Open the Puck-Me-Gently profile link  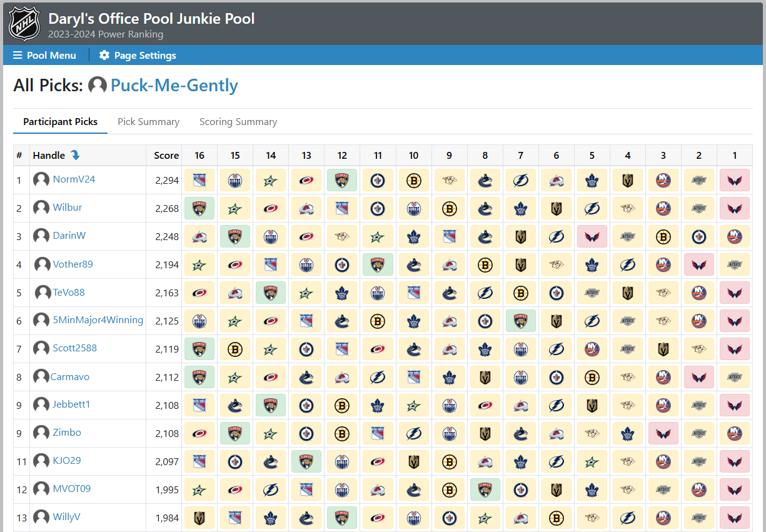click(x=174, y=85)
